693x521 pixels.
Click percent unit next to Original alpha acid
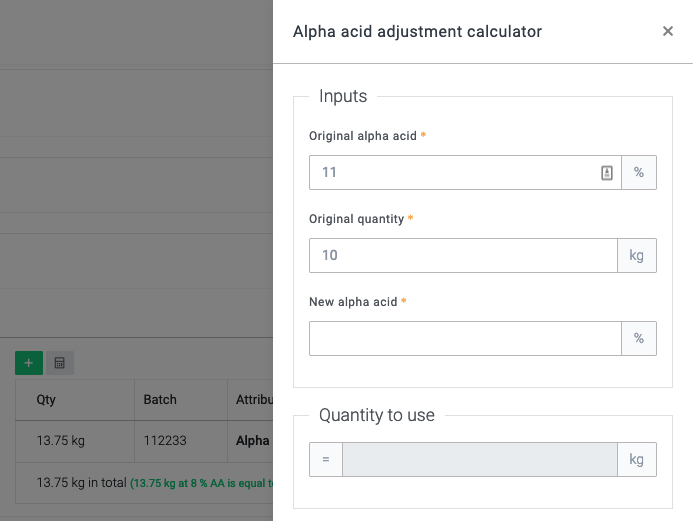click(639, 173)
